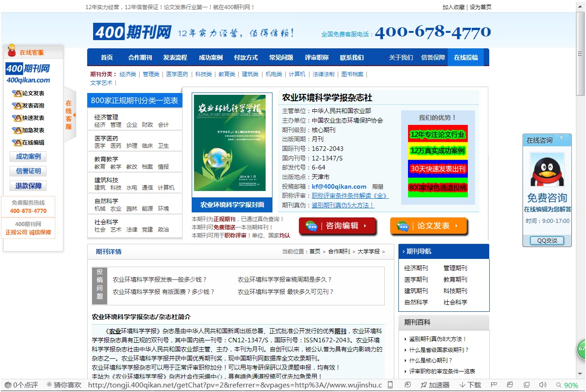
Task: Open 鉴别期刊真伪8大方法 in 期刊百科
Action: (438, 339)
